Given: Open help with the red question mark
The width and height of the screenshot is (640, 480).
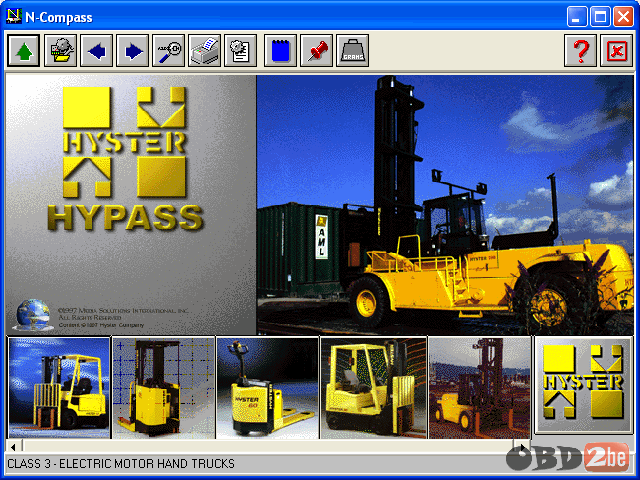Looking at the screenshot, I should [580, 51].
